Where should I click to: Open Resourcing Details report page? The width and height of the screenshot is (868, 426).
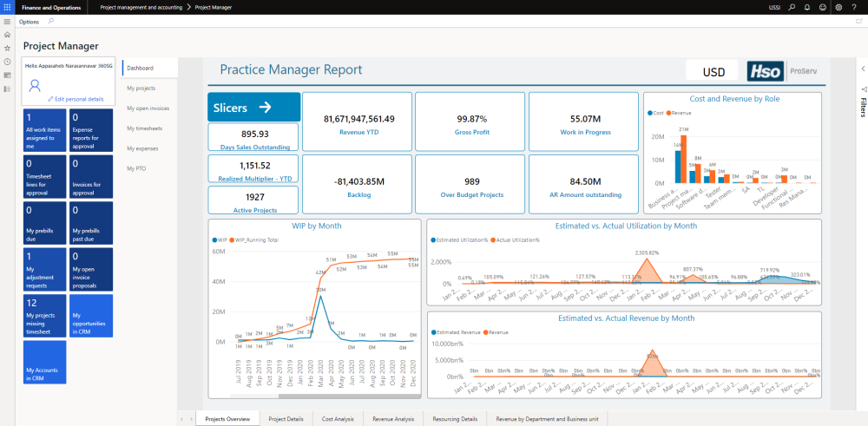(x=455, y=419)
